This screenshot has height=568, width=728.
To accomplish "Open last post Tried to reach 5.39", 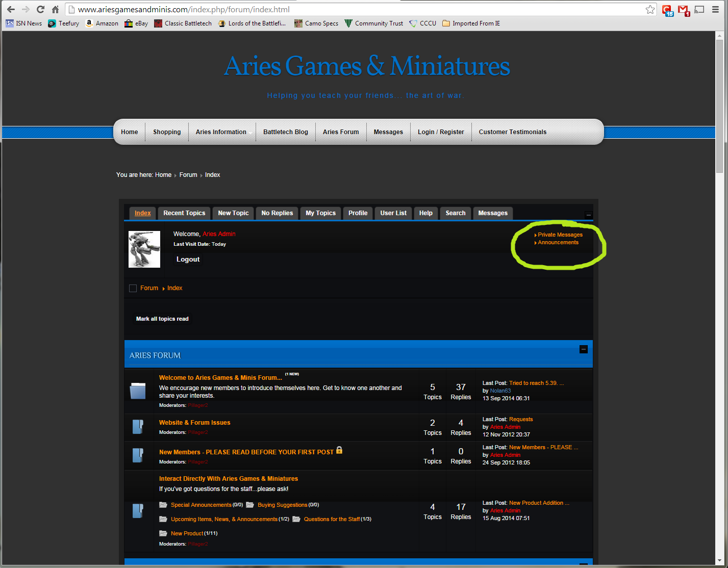I will [x=536, y=383].
